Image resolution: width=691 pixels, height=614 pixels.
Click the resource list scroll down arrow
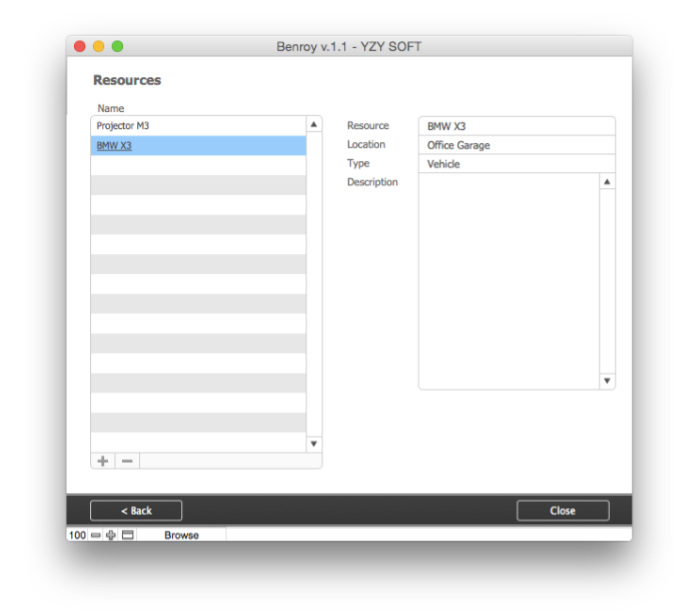pos(314,444)
